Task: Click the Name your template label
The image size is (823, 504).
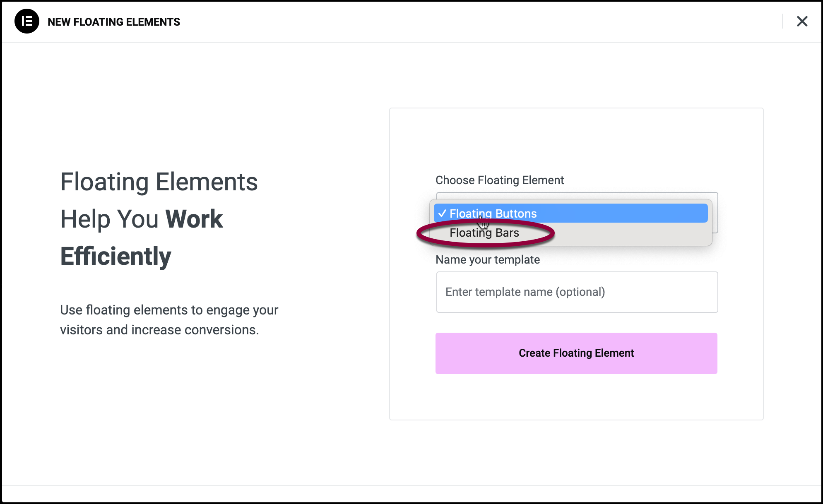Action: 487,260
